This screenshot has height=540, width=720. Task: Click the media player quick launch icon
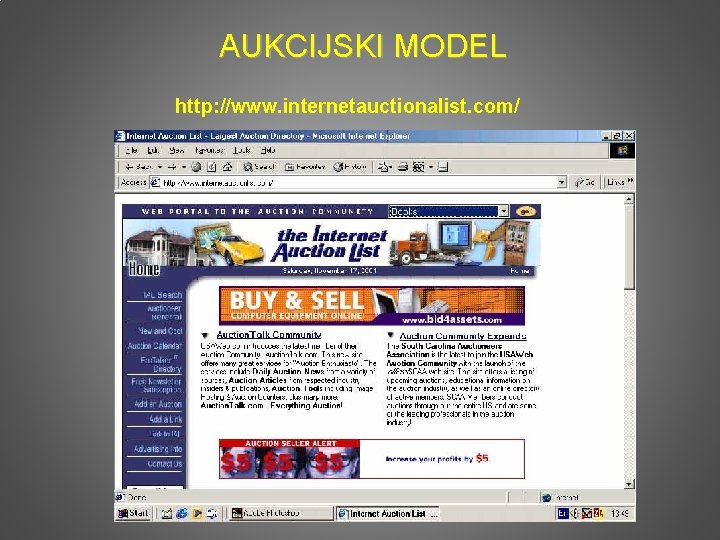(197, 513)
